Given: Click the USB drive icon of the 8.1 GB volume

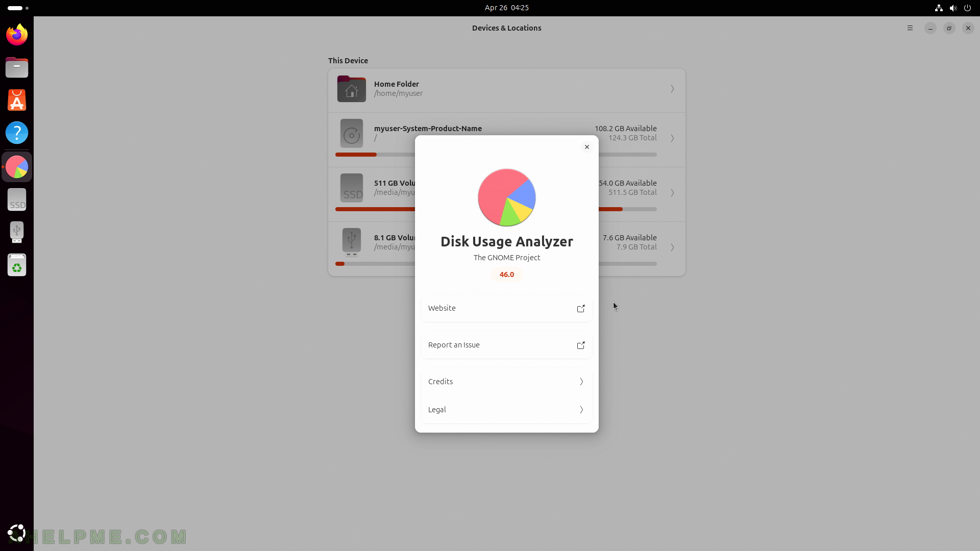Looking at the screenshot, I should pos(352,242).
